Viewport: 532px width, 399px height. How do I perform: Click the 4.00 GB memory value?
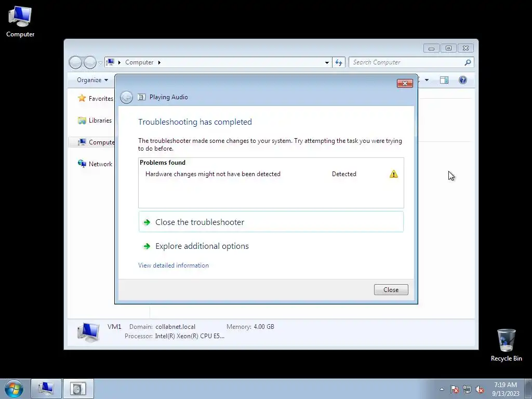(264, 327)
